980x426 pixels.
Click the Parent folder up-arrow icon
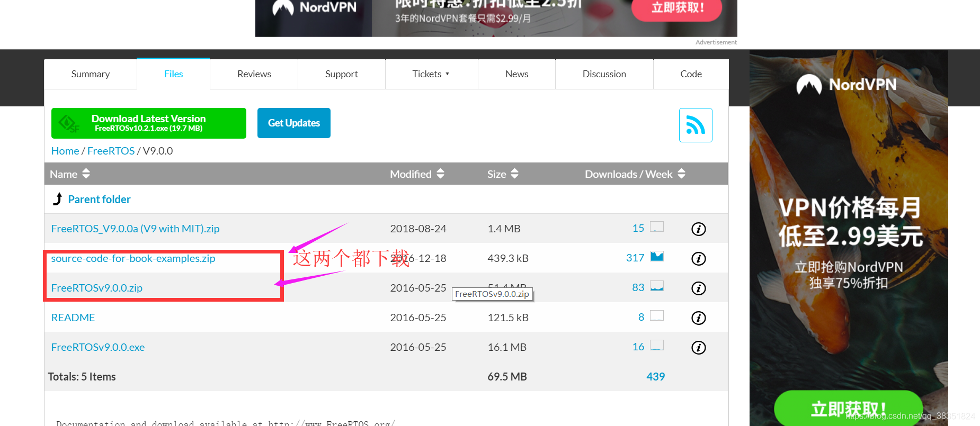(x=58, y=199)
